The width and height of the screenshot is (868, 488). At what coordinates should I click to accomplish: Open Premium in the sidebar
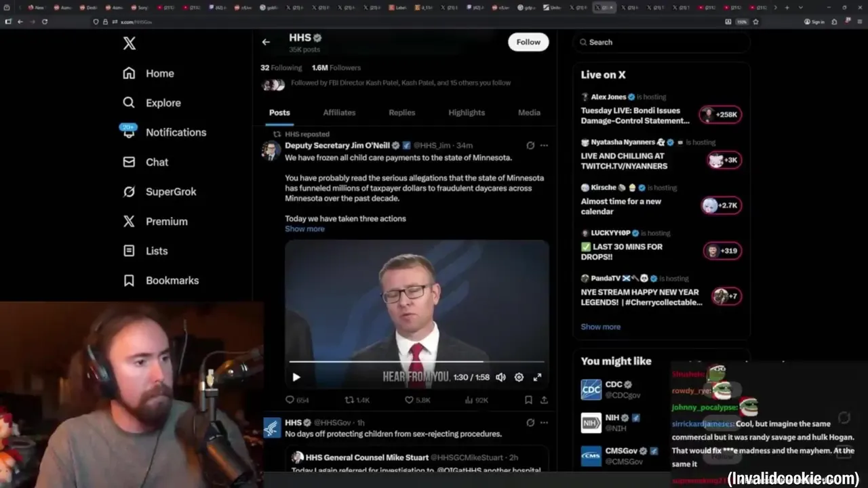point(155,222)
